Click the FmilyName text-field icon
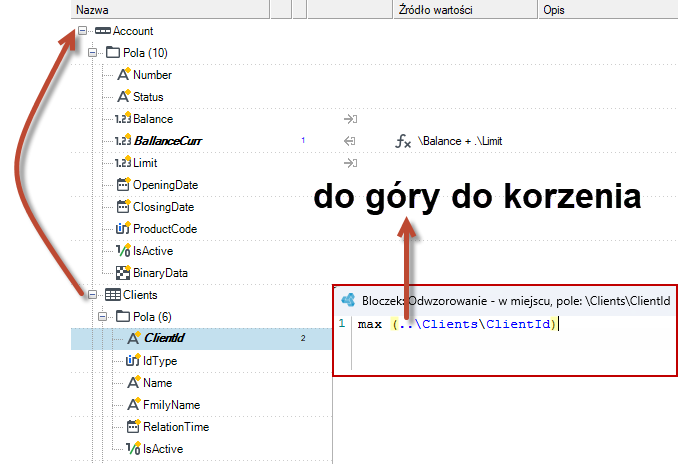Image resolution: width=678 pixels, height=464 pixels. point(134,405)
